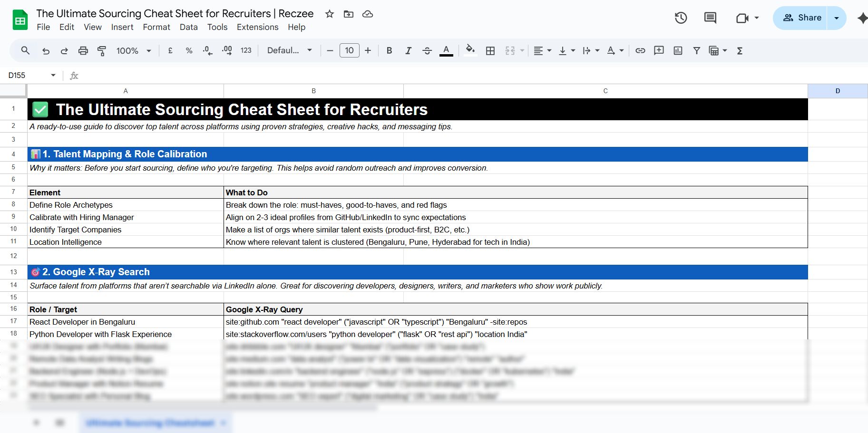Open the Share options arrow

point(837,18)
